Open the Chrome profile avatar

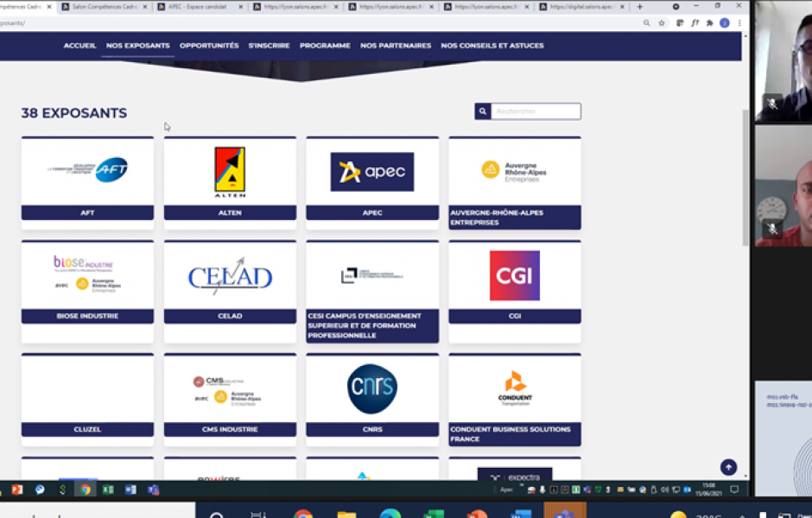coord(725,22)
